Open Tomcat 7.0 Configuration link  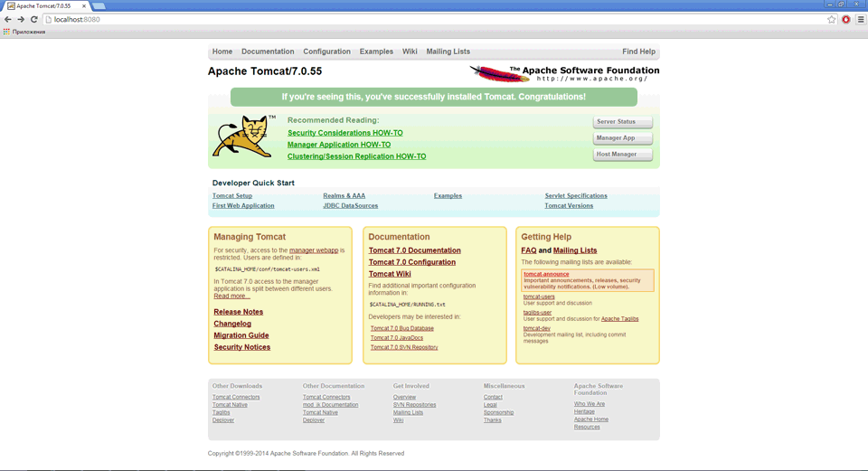pyautogui.click(x=412, y=262)
